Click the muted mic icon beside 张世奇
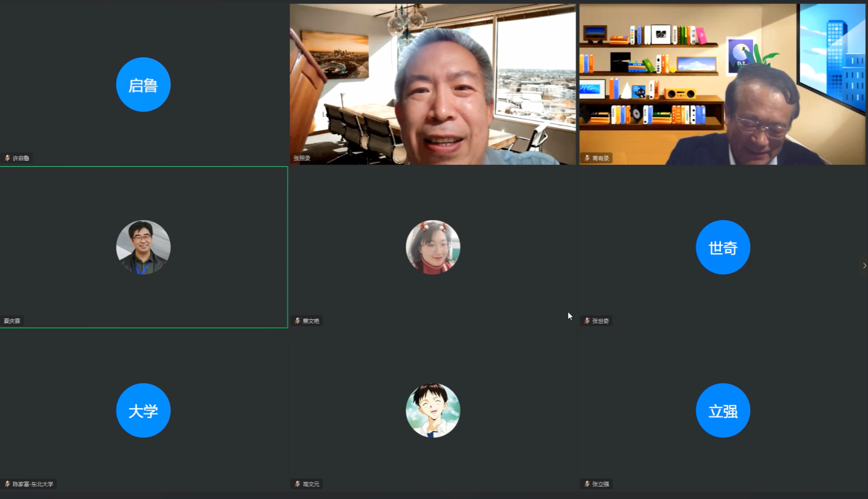 pyautogui.click(x=587, y=321)
